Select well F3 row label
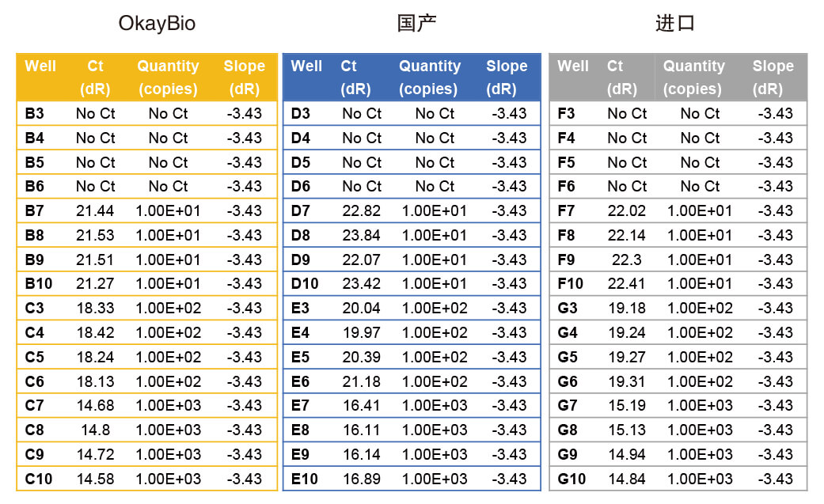Screen dimensions: 824x504 coord(566,114)
